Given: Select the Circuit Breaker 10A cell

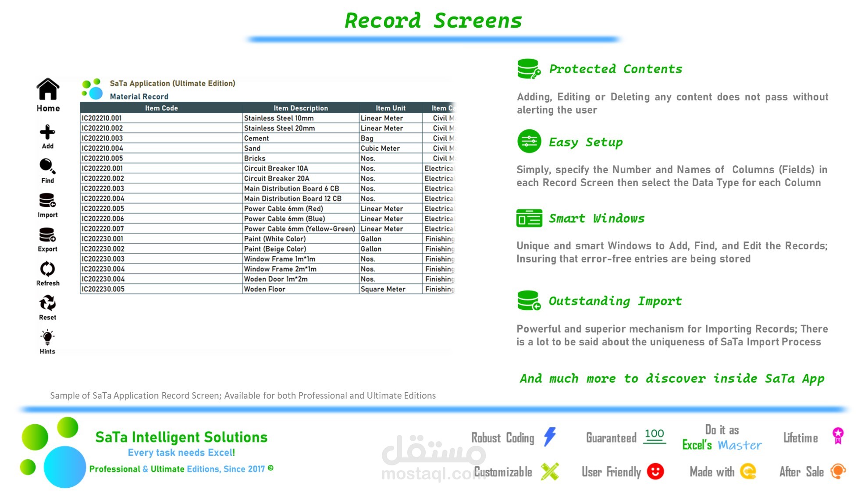Looking at the screenshot, I should 301,168.
